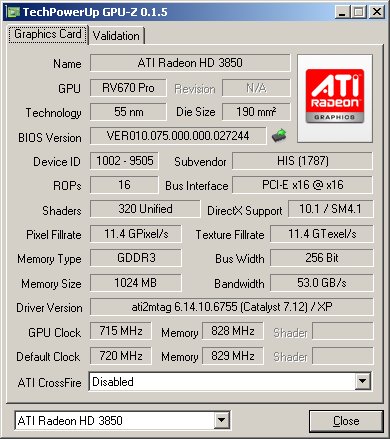Click the Name field showing Radeon HD 3850
The image size is (390, 439).
click(190, 63)
